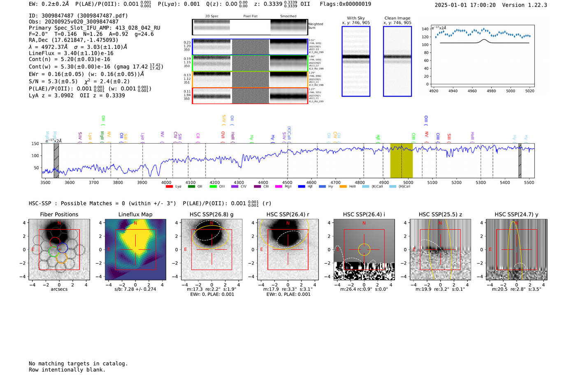Select the HSC SSP(26.4) r cutout
Image resolution: width=576 pixels, height=392 pixels.
288,249
